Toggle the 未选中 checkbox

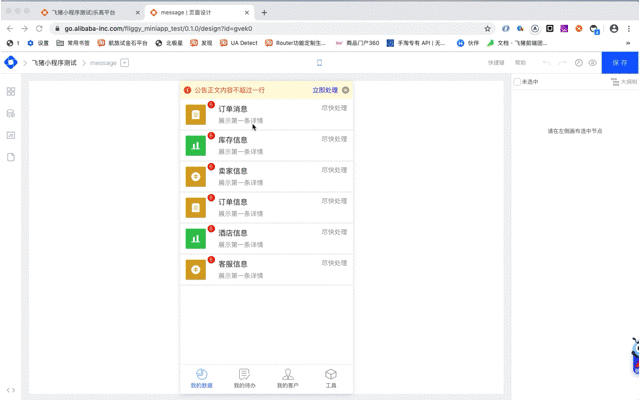point(517,82)
